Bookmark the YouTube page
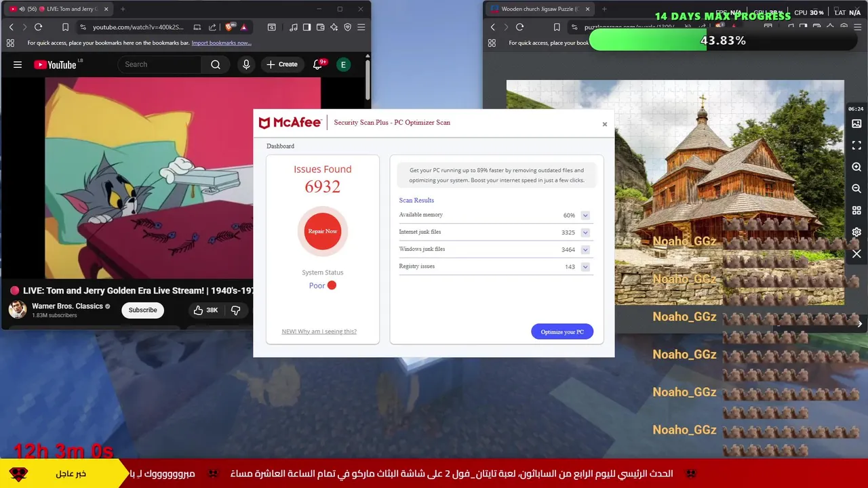868x488 pixels. 65,27
